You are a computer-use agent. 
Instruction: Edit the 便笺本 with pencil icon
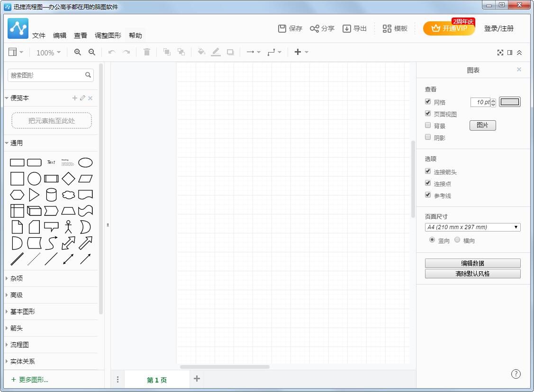click(83, 98)
